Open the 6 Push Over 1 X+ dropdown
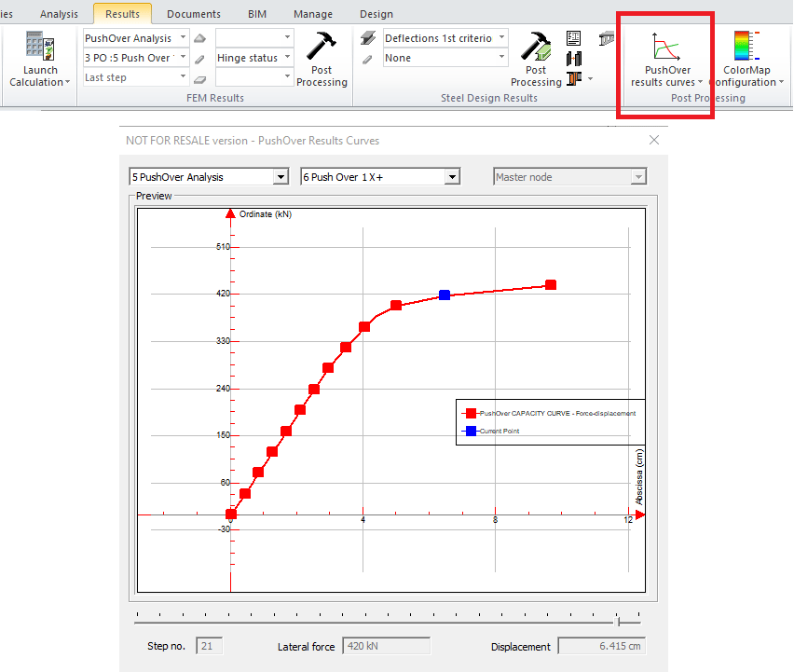Screen dimensions: 794x672 click(452, 177)
